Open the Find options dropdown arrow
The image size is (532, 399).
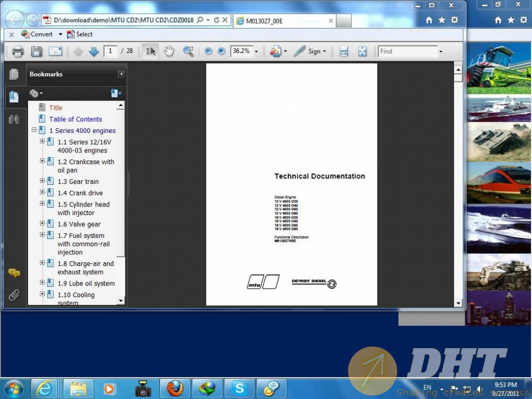pyautogui.click(x=441, y=51)
